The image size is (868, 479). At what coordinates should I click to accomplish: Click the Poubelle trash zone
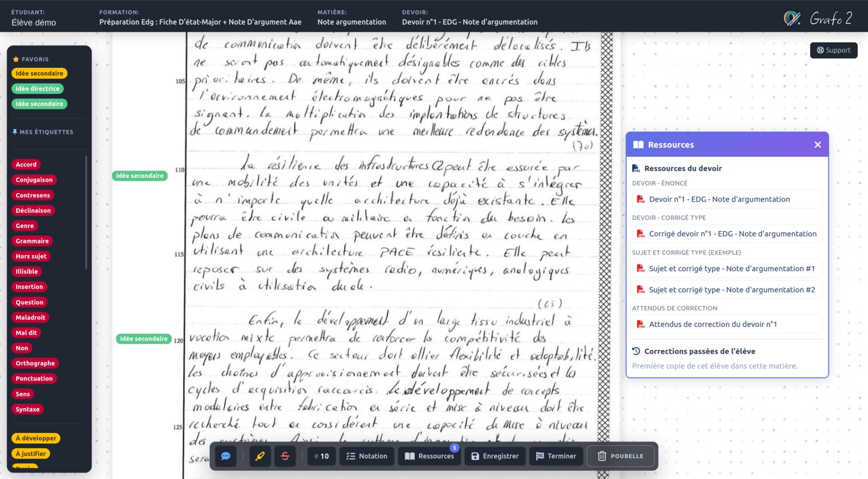(621, 456)
